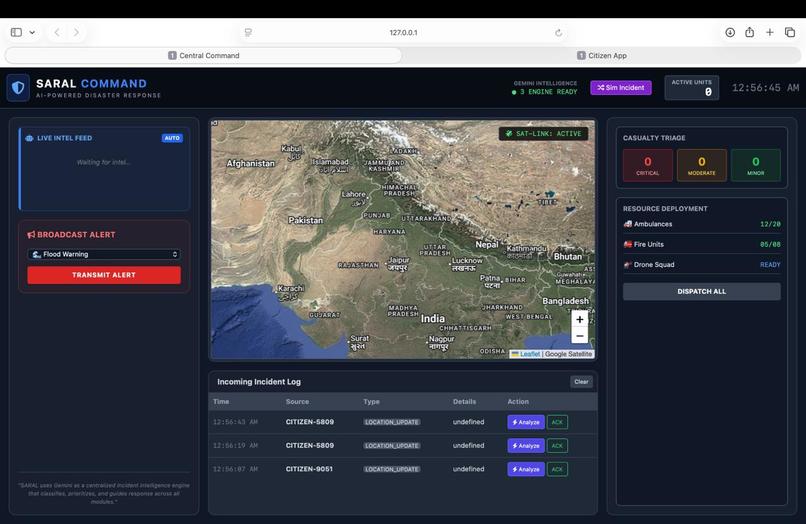The width and height of the screenshot is (806, 524).
Task: Analyze the CITIZEN-9051 entry
Action: [x=526, y=469]
